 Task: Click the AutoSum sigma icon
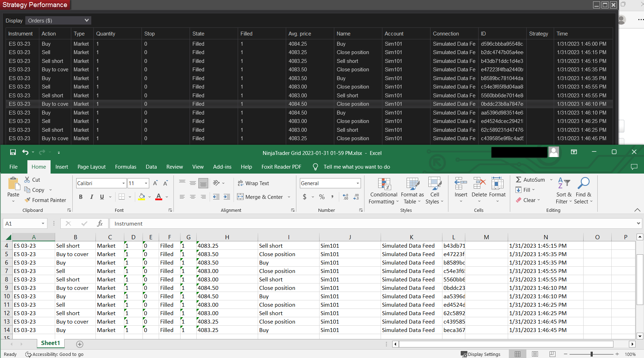[518, 180]
